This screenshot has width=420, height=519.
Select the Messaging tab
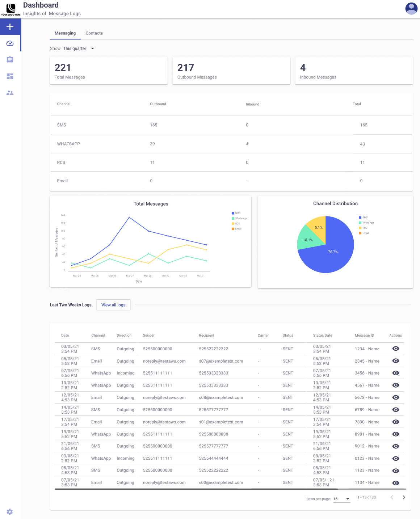click(65, 33)
